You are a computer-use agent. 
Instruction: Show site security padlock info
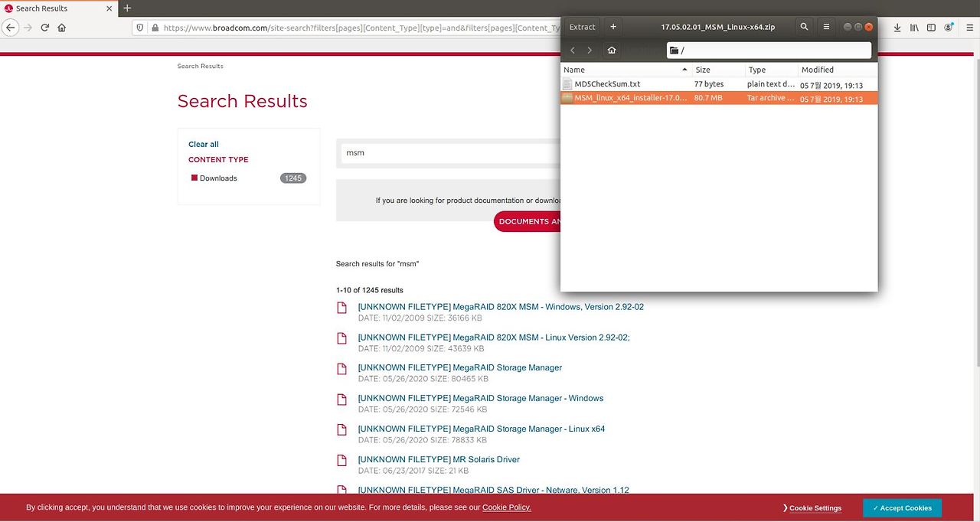click(155, 28)
